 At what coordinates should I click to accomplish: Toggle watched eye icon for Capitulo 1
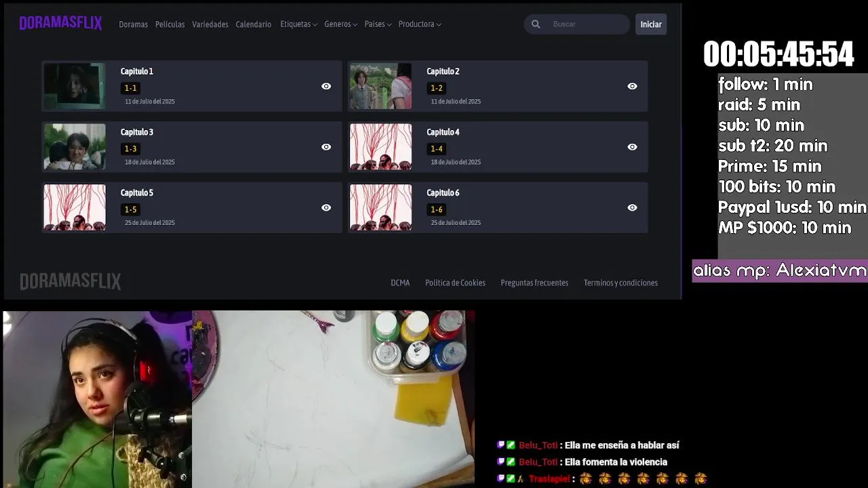point(326,86)
